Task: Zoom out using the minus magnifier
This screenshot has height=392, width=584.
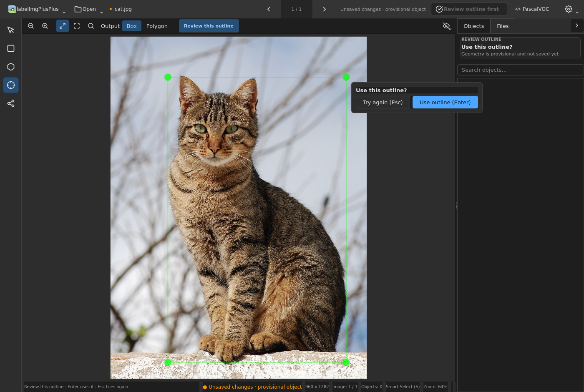Action: click(31, 26)
